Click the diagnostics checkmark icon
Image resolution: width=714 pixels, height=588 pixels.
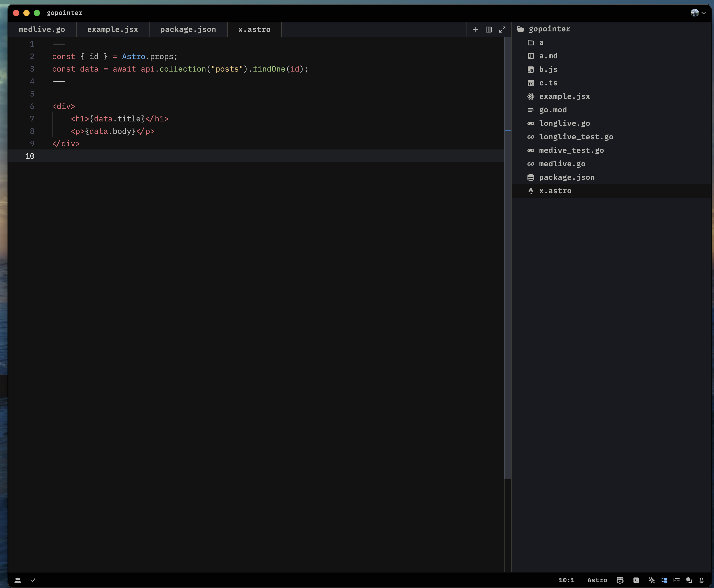click(33, 580)
